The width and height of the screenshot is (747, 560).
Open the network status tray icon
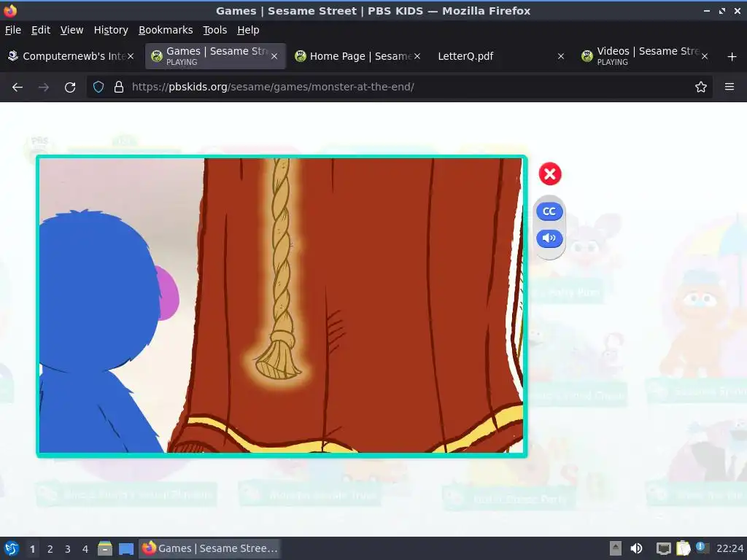pos(663,548)
